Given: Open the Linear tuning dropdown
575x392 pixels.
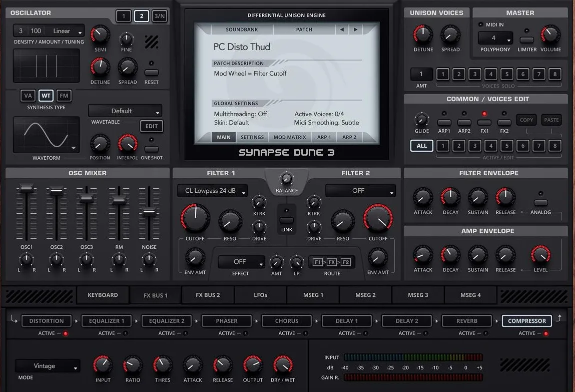Looking at the screenshot, I should [x=66, y=31].
